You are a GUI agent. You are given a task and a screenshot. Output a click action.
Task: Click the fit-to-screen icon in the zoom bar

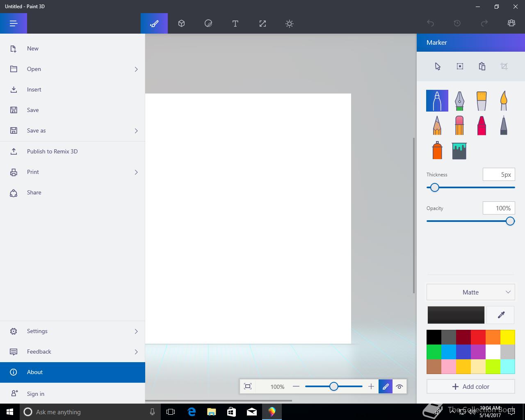point(248,386)
